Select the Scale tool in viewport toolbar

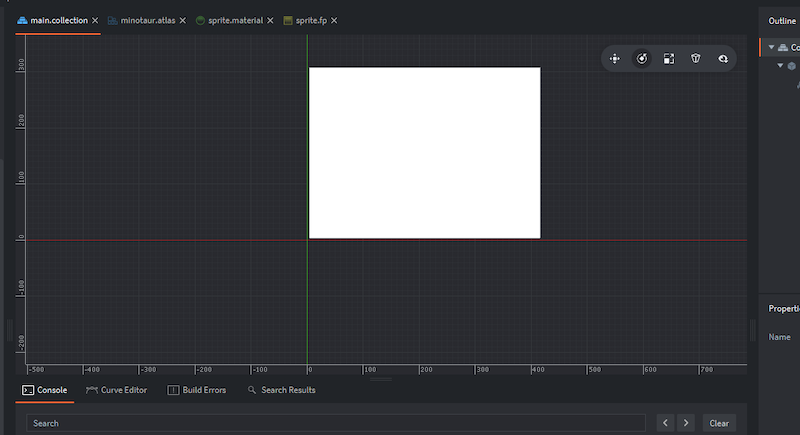point(669,59)
